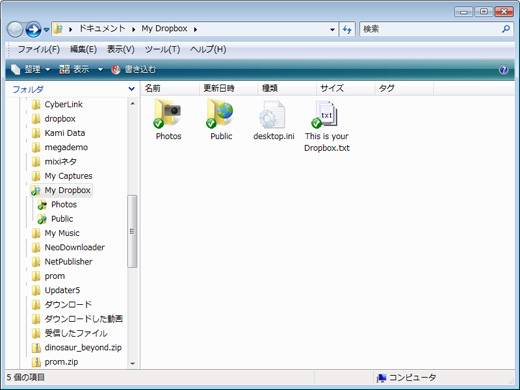Sort by 種類 column header
The height and width of the screenshot is (390, 520).
click(287, 88)
